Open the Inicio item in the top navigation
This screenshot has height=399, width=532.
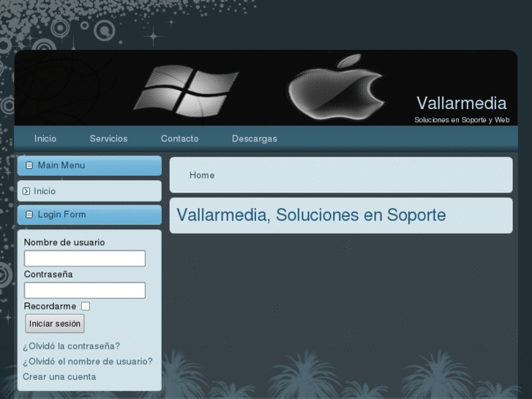pos(45,138)
